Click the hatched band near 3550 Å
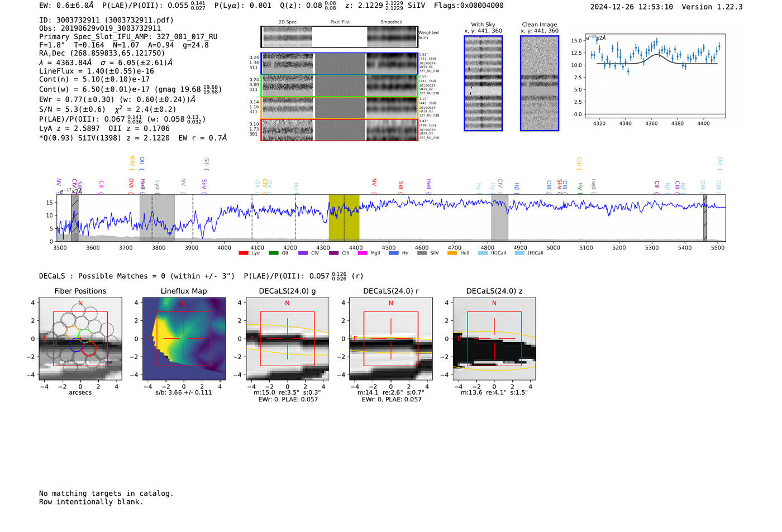 [75, 218]
